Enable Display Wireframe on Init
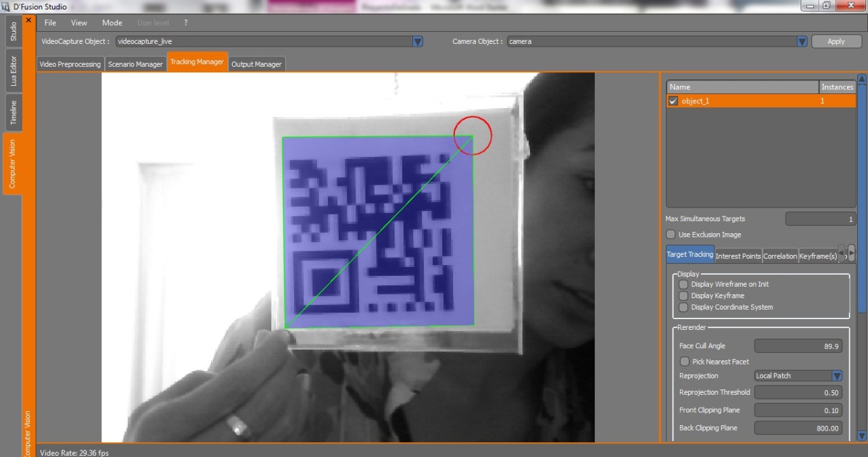The image size is (868, 457). pyautogui.click(x=683, y=285)
